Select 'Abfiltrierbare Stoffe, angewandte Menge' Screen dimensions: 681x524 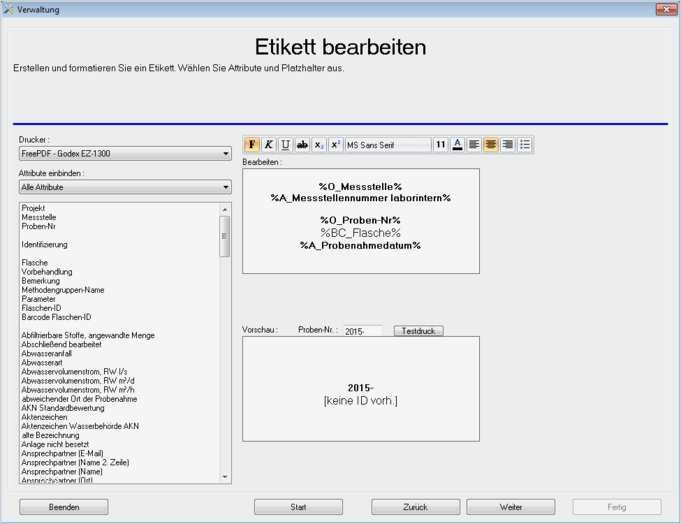[x=88, y=336]
